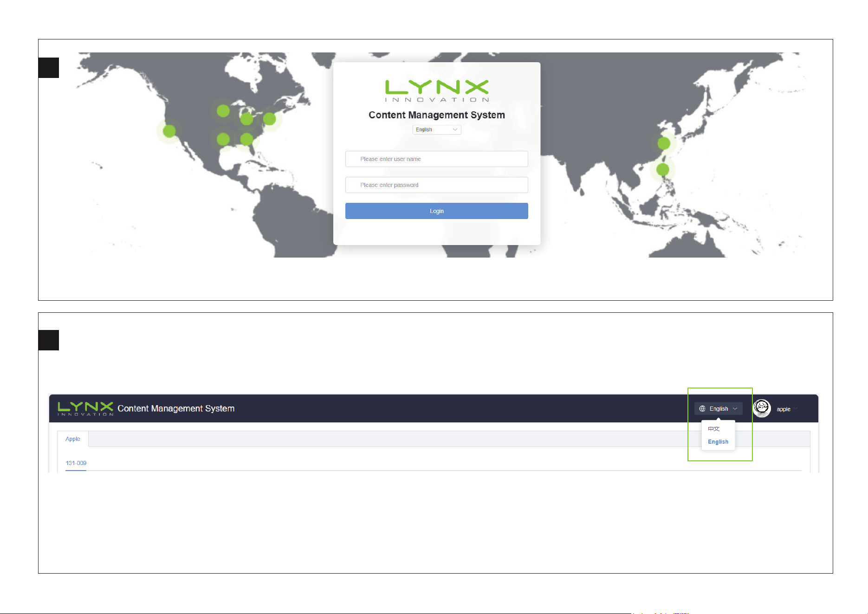Click the Content Management System heading on login card

437,115
